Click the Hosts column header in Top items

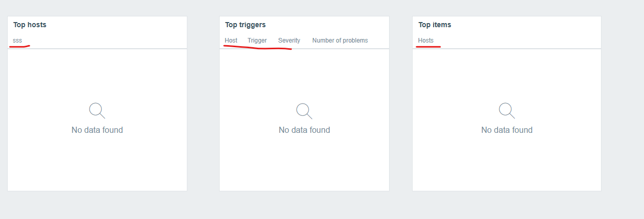[x=425, y=41]
